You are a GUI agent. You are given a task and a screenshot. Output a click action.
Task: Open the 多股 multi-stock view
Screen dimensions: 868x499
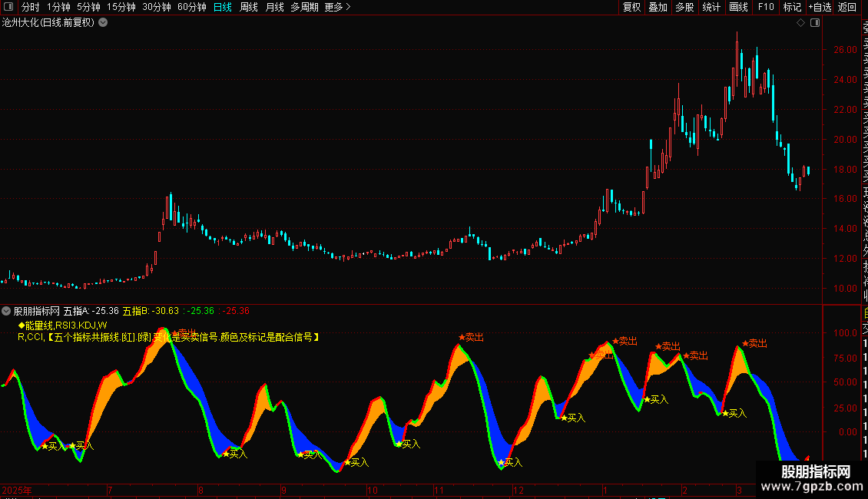point(684,7)
